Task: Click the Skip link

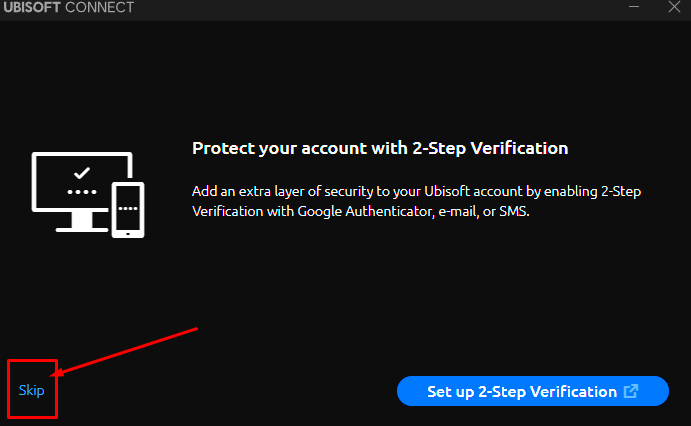Action: 31,390
